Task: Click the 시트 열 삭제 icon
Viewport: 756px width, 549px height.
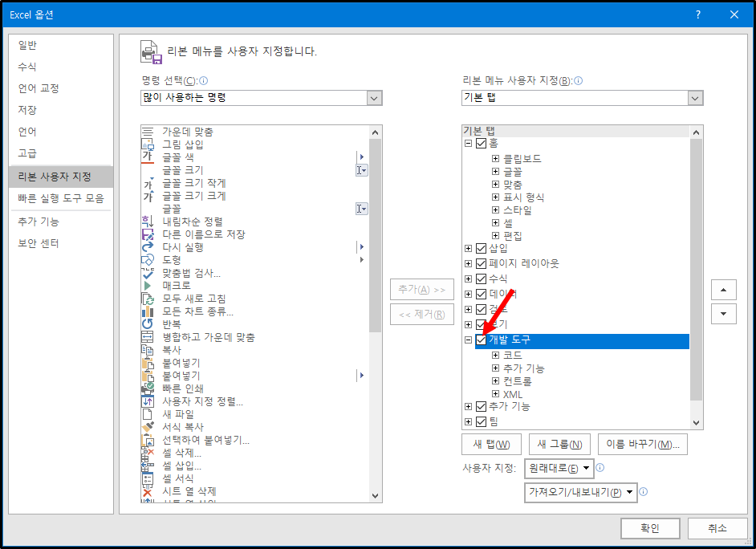Action: pos(148,492)
